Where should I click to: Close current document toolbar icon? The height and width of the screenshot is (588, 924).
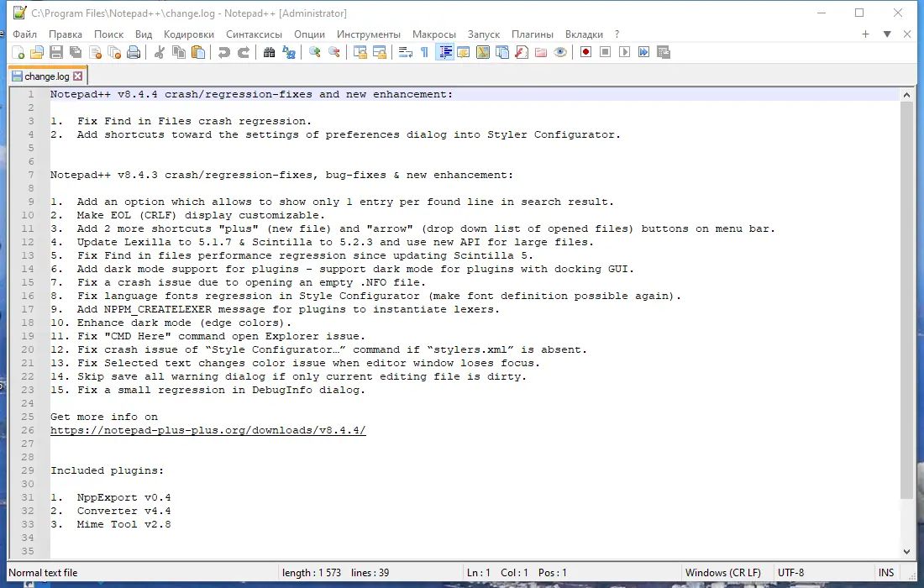(96, 52)
